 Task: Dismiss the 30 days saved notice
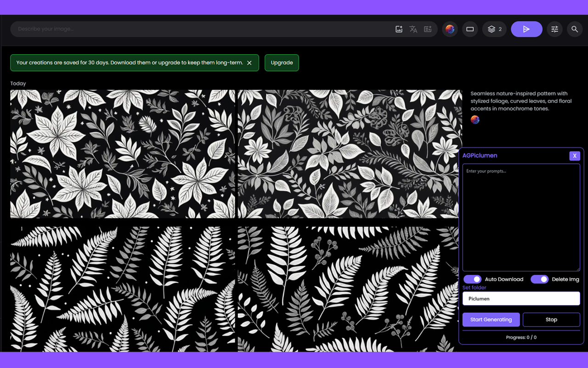pos(249,63)
